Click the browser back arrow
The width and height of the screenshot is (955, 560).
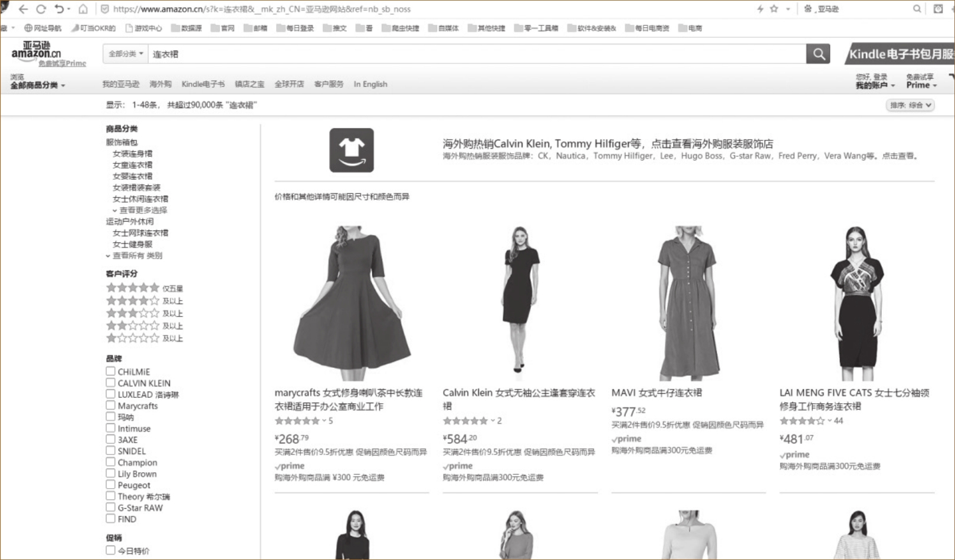point(23,9)
